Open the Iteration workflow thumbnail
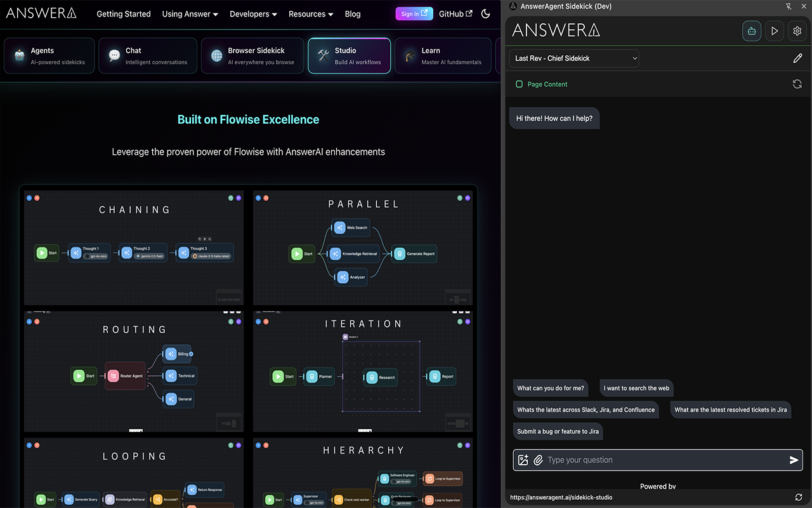Image resolution: width=812 pixels, height=508 pixels. [363, 371]
